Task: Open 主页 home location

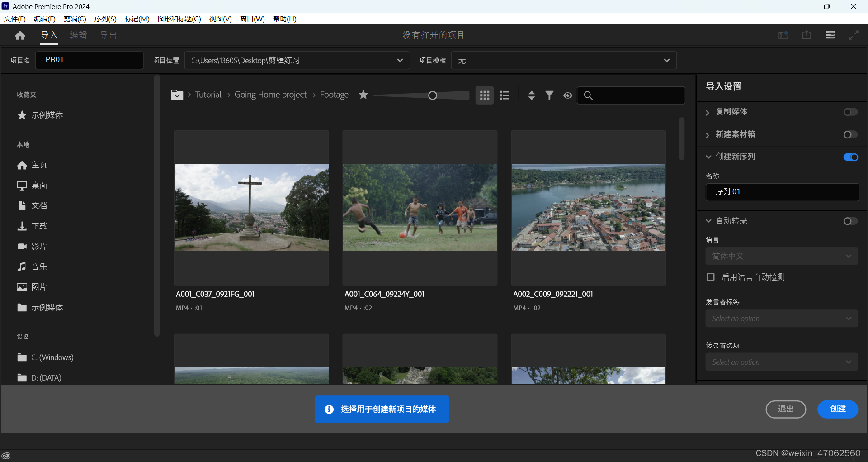Action: coord(32,165)
